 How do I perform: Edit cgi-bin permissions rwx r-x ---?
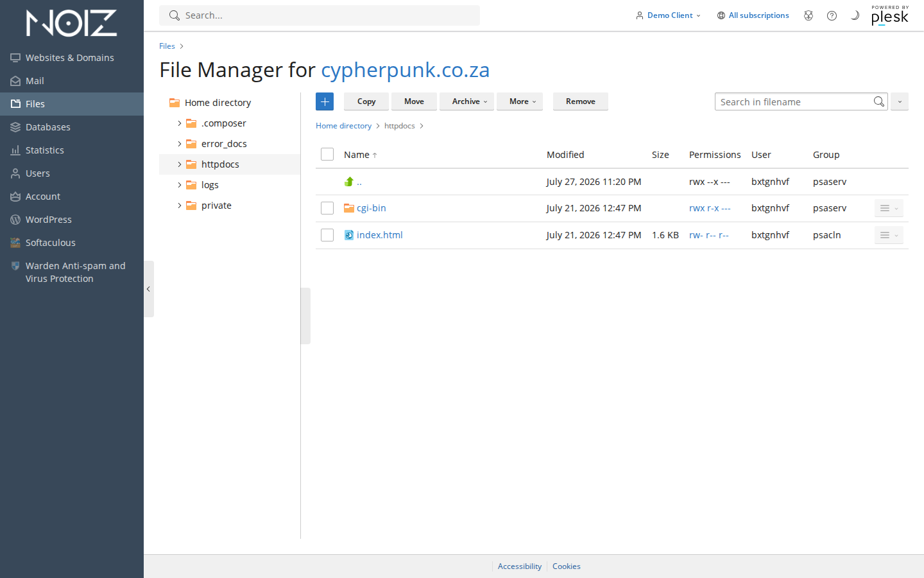pyautogui.click(x=710, y=208)
